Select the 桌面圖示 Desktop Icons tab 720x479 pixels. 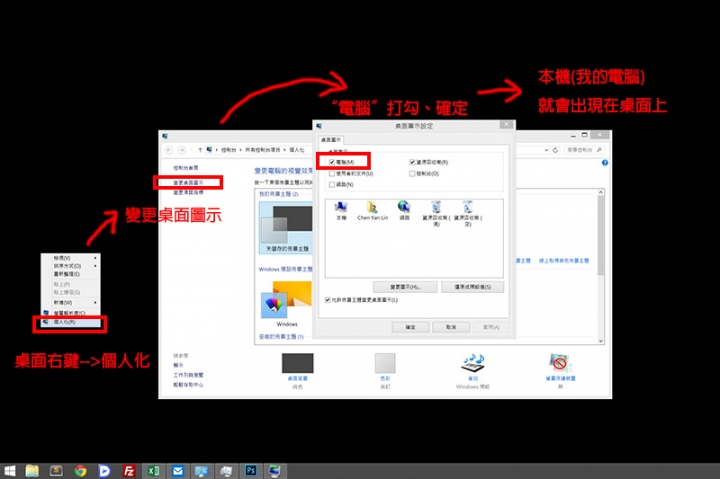(x=331, y=140)
